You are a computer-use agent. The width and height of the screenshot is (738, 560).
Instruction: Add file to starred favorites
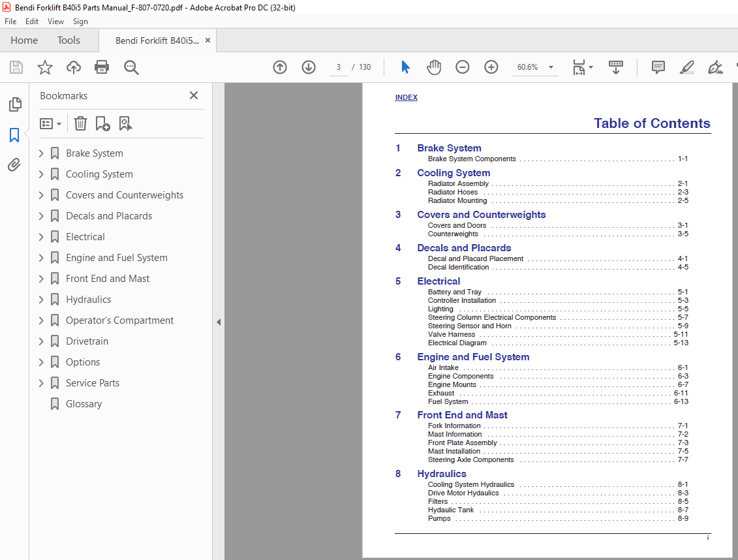(45, 67)
